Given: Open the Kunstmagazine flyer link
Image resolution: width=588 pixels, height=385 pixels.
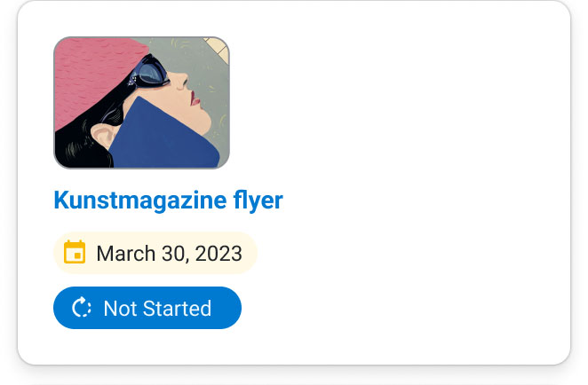Looking at the screenshot, I should pos(168,200).
